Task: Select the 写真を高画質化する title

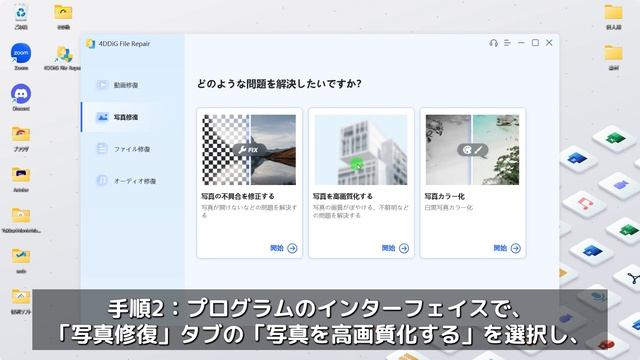Action: pos(342,196)
